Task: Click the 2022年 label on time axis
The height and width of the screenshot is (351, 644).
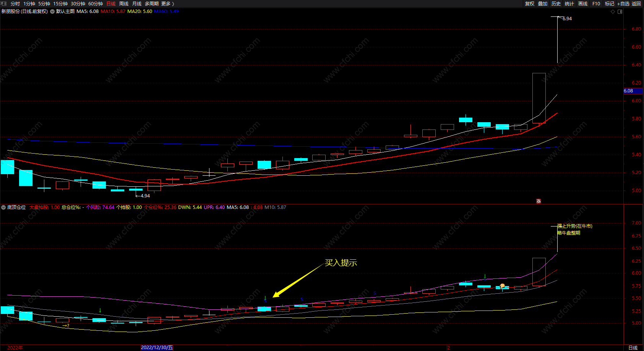Action: (x=15, y=348)
